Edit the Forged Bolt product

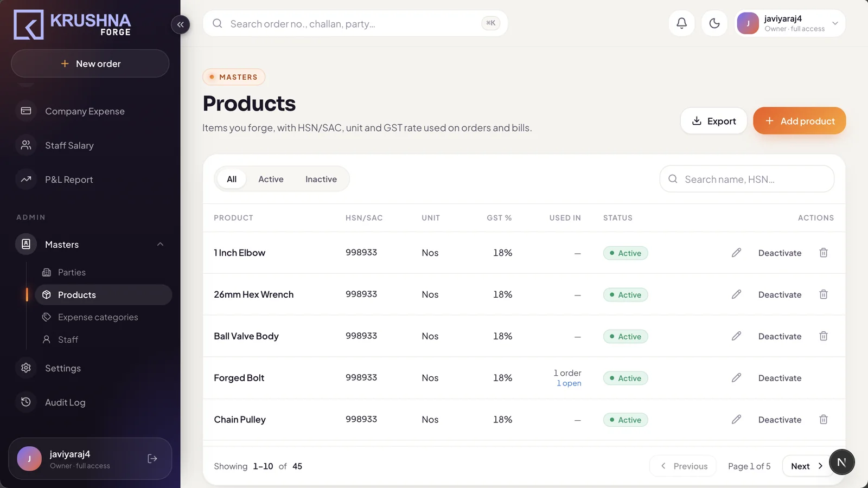point(736,378)
